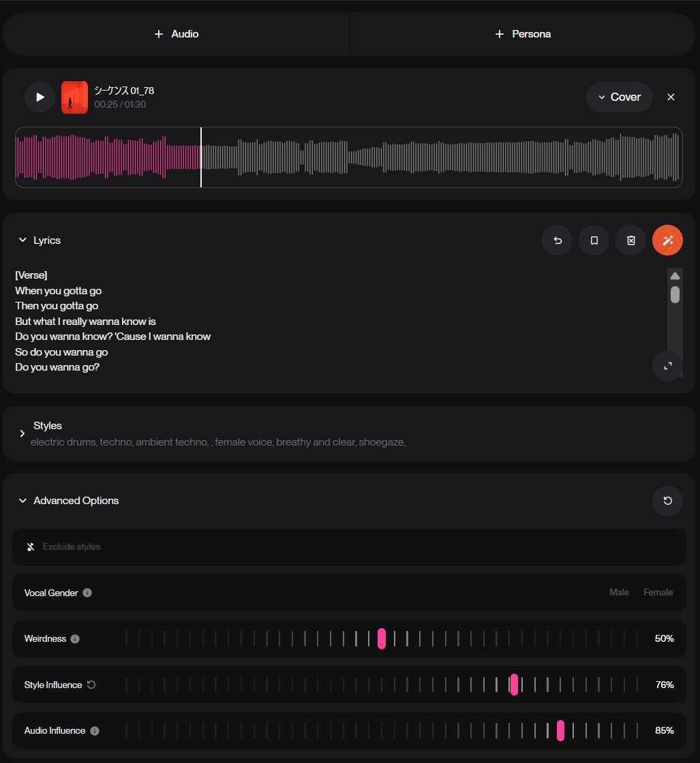Select Male vocal gender
Screen dimensions: 700x763
(619, 593)
